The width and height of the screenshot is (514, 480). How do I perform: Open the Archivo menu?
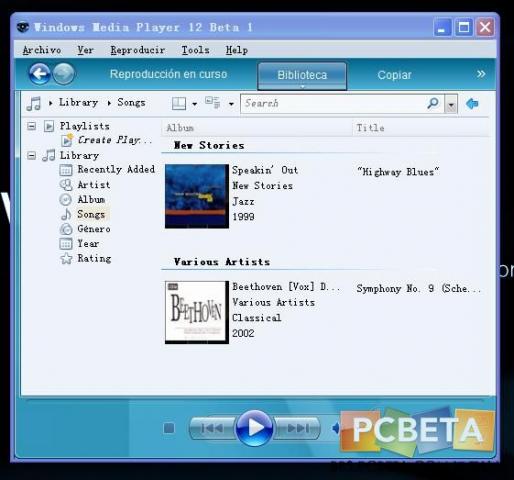pyautogui.click(x=42, y=50)
